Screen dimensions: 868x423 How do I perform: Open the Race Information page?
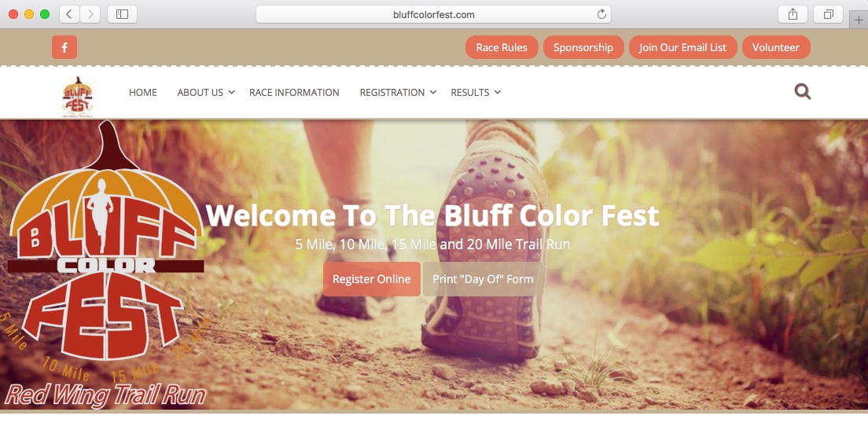[294, 93]
